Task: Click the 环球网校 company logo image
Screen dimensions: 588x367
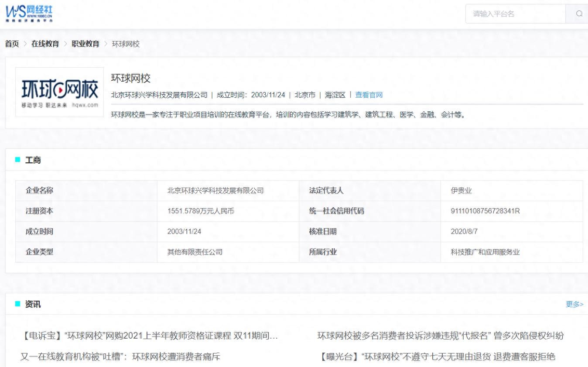Action: pos(60,92)
